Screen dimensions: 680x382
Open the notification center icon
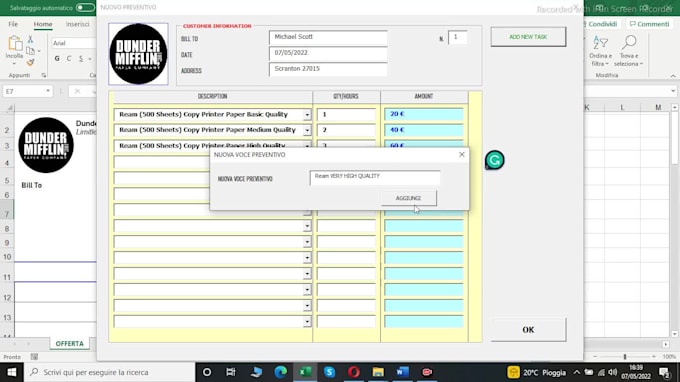pyautogui.click(x=664, y=372)
